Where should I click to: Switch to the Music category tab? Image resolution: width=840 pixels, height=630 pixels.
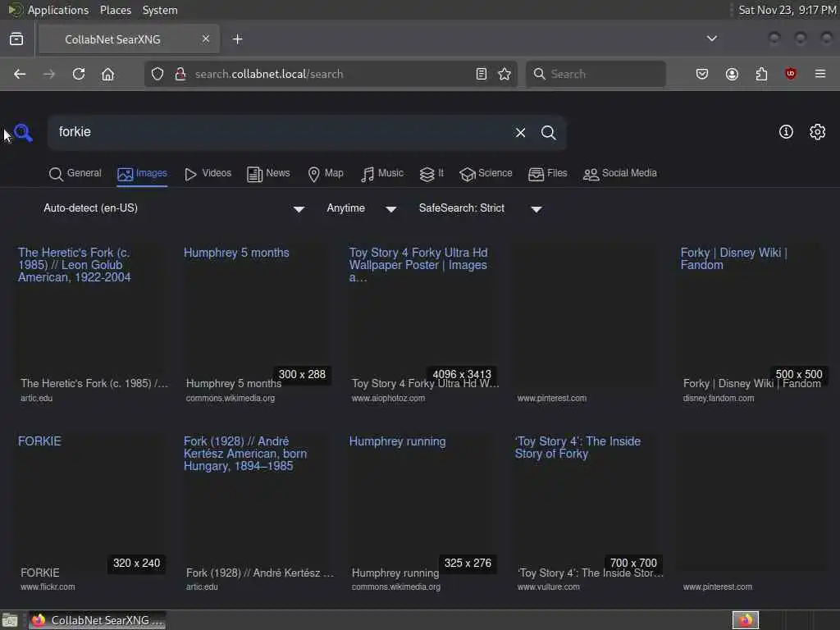pyautogui.click(x=382, y=174)
